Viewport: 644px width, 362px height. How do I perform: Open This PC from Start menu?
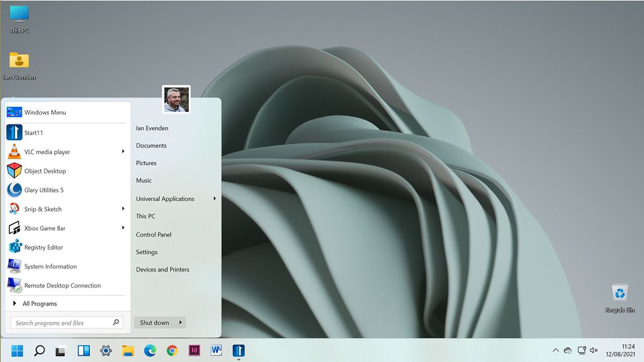145,216
